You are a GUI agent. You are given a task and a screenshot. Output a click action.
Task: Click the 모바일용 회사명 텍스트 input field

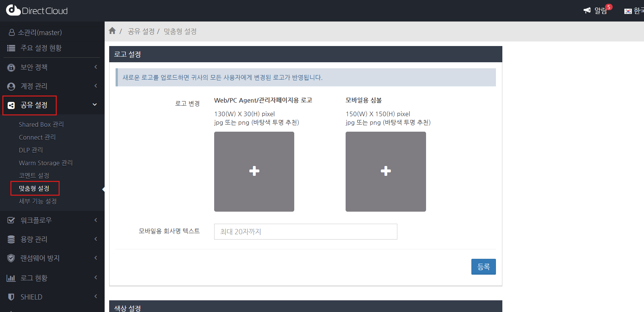tap(305, 232)
